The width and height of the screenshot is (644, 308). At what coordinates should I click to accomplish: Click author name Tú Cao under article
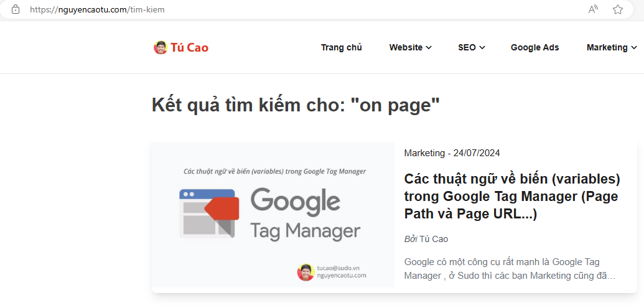434,239
